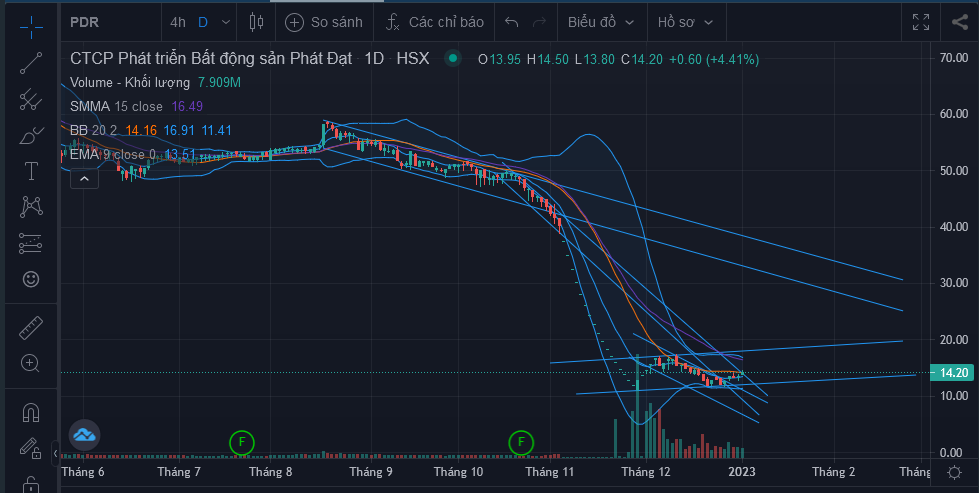
Task: Click the C14.20 close price value
Action: [x=642, y=59]
